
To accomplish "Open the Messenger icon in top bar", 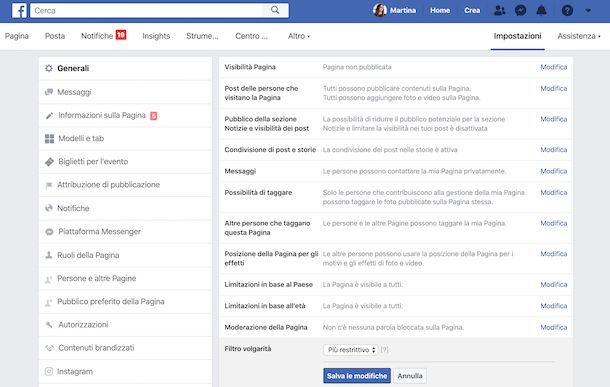I will [521, 11].
